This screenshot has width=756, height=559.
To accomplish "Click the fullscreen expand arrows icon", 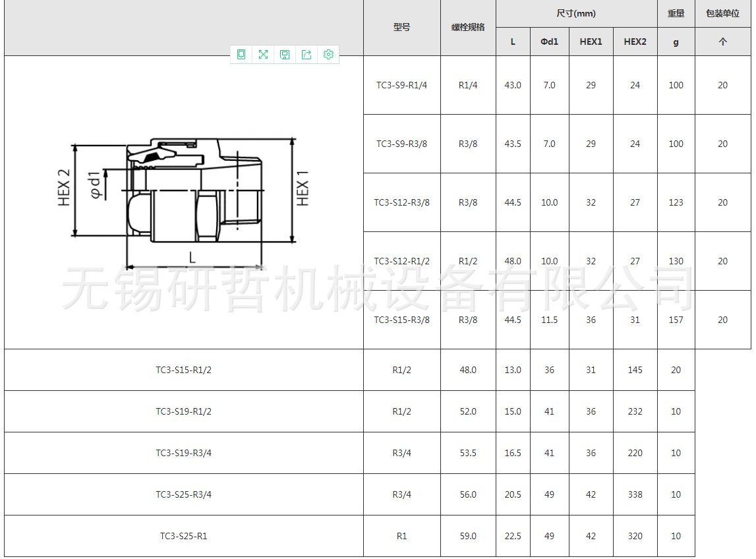I will [263, 55].
